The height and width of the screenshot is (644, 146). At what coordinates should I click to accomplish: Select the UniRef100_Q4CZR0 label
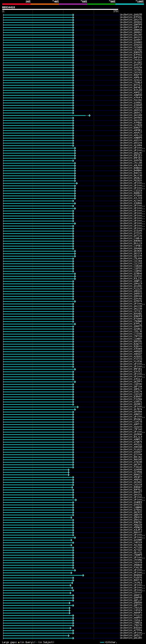131,638
